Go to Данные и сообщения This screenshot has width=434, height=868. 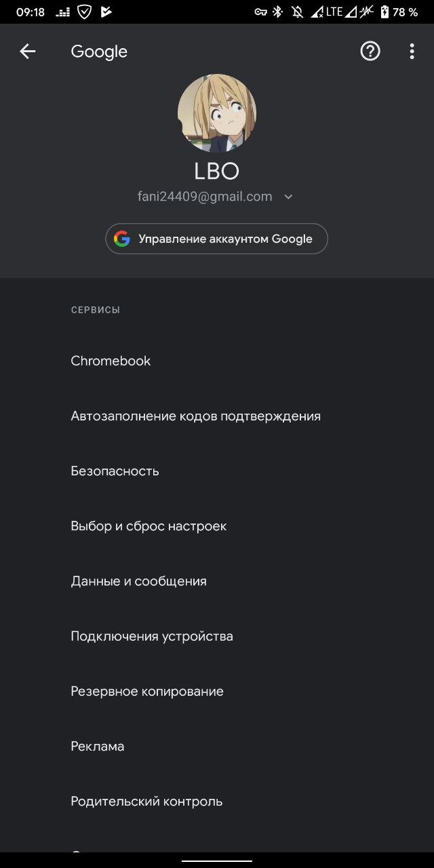[x=138, y=581]
